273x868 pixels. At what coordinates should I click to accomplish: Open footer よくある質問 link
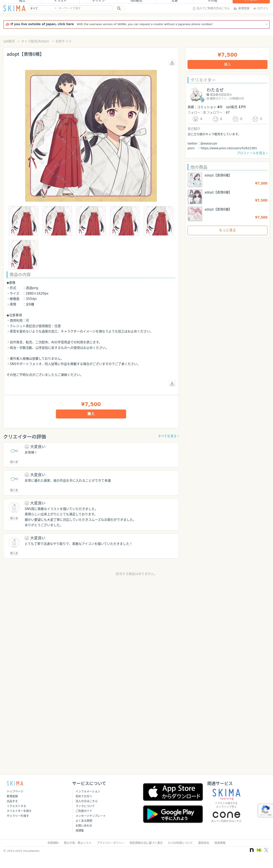(x=84, y=821)
